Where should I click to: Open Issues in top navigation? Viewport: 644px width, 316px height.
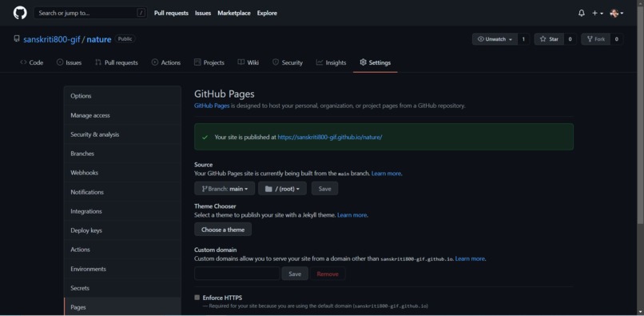point(203,13)
